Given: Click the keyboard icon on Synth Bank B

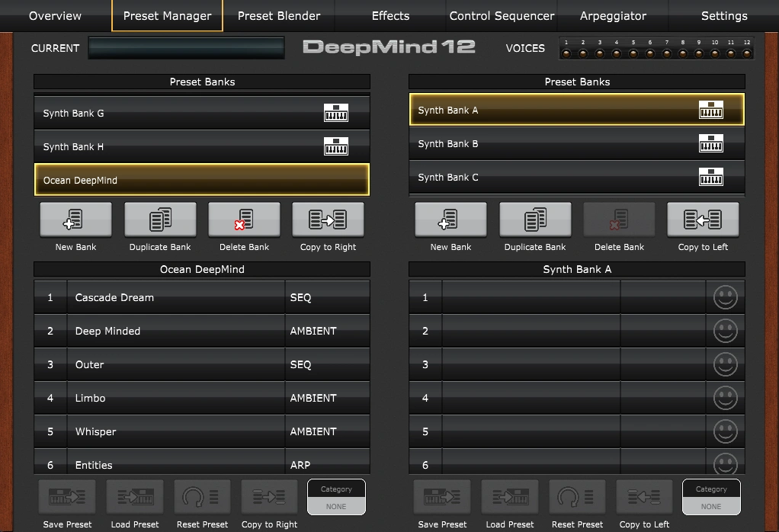Looking at the screenshot, I should tap(710, 143).
